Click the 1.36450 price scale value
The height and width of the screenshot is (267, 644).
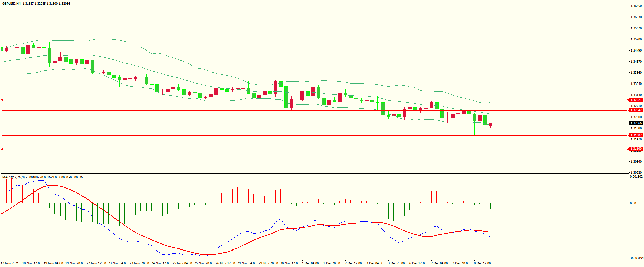point(636,6)
